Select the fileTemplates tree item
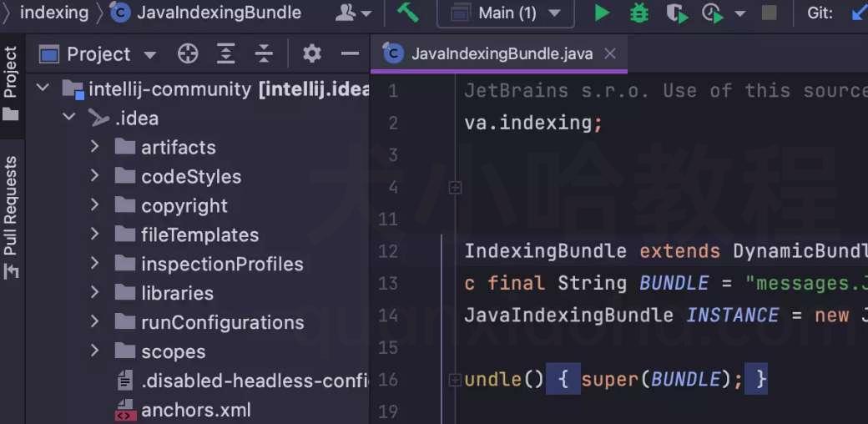868x424 pixels. pos(199,235)
